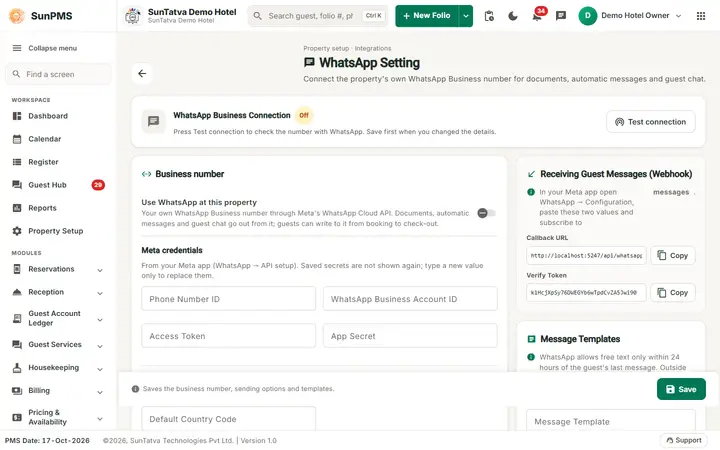Click the Housekeeping icon
720x450 pixels.
[x=17, y=367]
